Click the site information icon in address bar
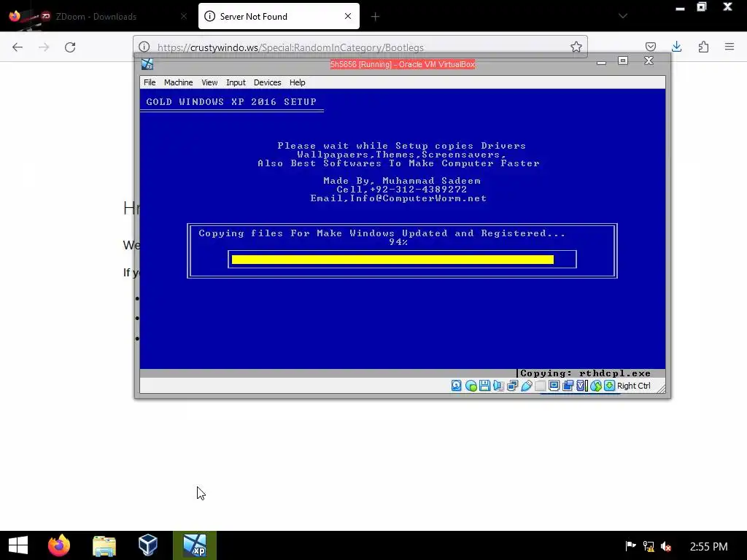 (144, 47)
